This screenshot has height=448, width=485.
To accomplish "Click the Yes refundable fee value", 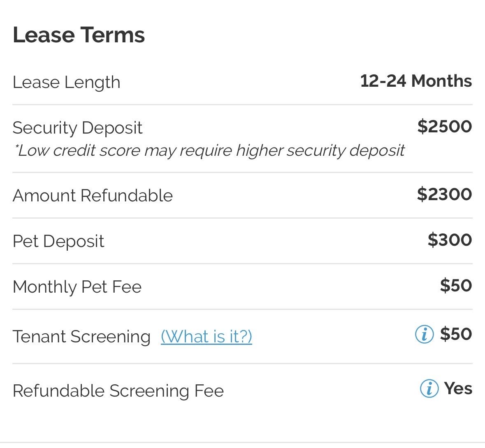I will pos(458,388).
